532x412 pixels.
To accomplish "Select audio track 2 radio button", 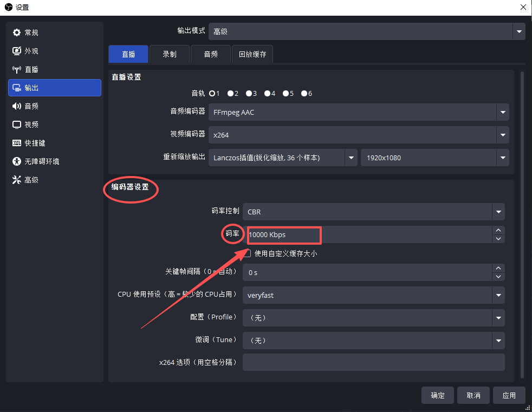I will (231, 93).
